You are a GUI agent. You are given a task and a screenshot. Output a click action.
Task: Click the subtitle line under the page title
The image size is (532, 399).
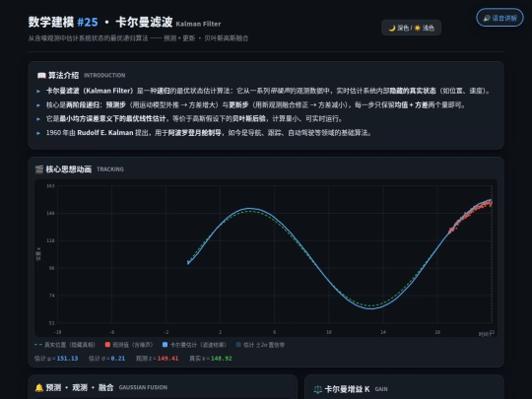pos(138,38)
